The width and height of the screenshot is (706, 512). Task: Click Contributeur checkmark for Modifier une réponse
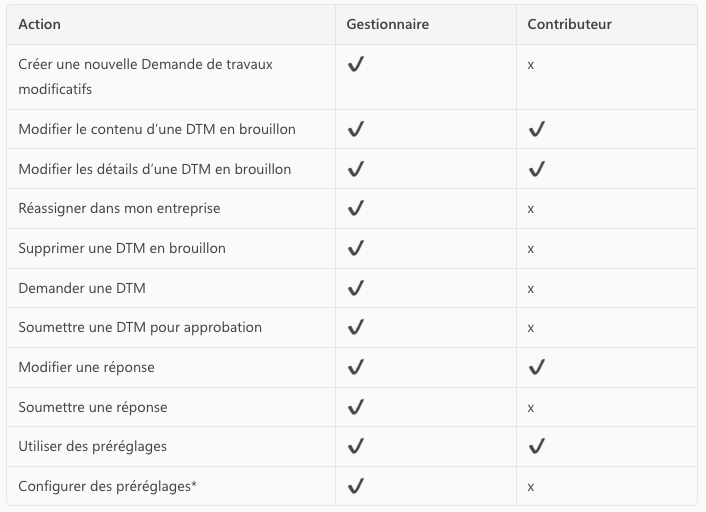point(536,367)
